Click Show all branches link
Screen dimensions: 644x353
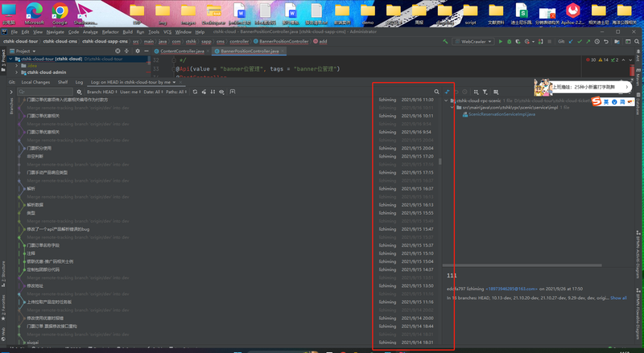tap(618, 298)
